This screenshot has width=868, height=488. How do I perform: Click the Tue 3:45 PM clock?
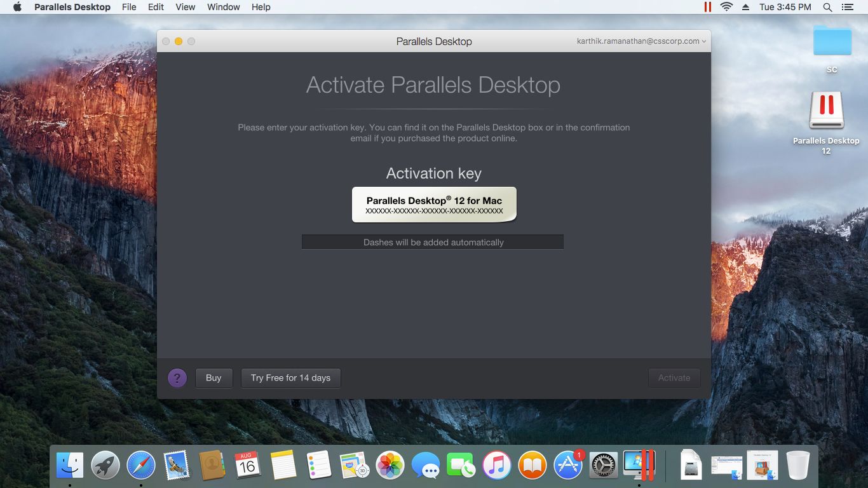785,7
